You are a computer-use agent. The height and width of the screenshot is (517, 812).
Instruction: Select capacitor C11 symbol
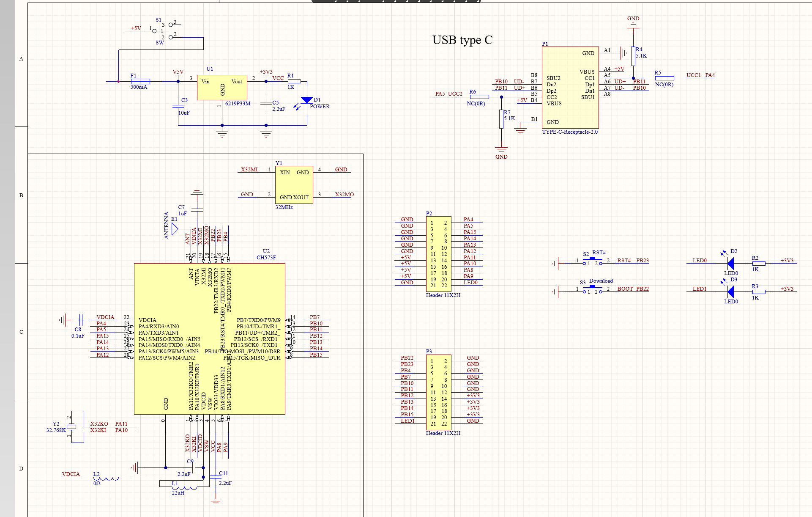click(x=216, y=476)
